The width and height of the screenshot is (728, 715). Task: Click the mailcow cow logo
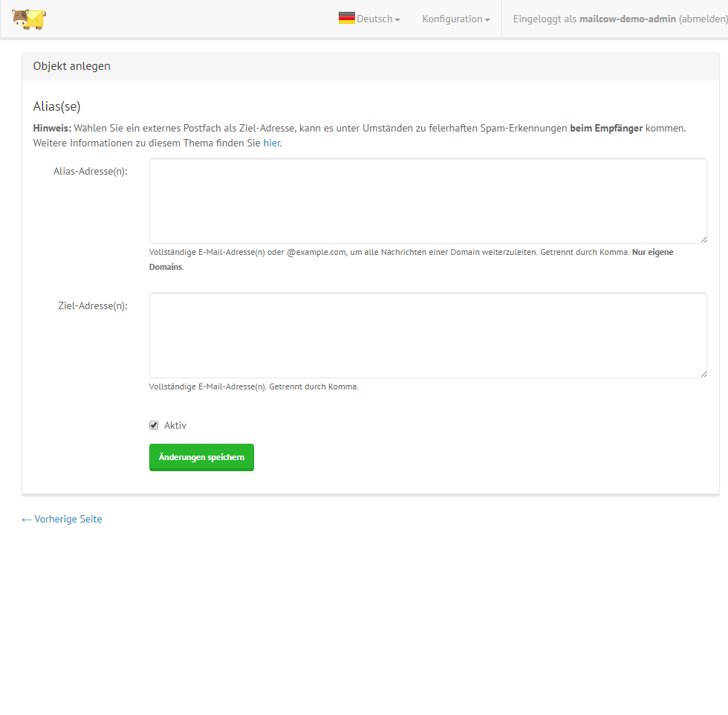pos(29,19)
